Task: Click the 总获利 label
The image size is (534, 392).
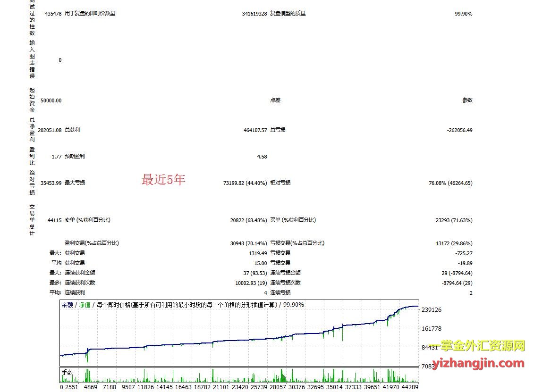Action: click(72, 130)
